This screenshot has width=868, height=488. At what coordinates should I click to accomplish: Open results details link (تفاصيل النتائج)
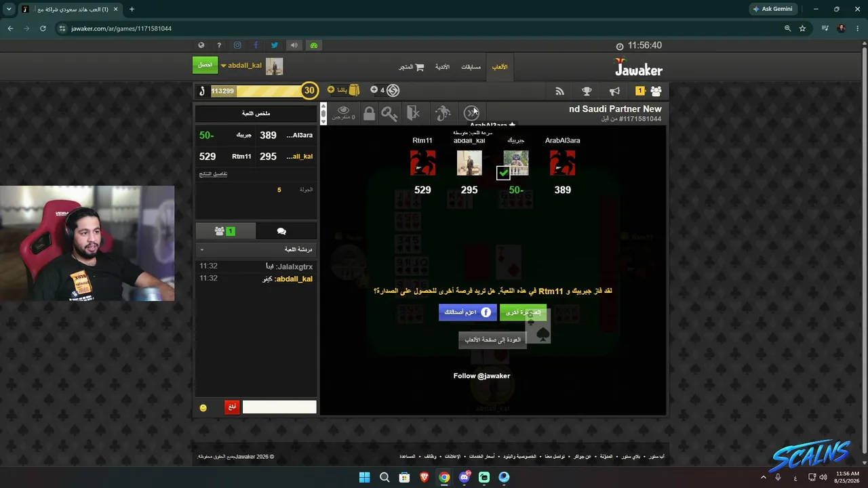(213, 174)
